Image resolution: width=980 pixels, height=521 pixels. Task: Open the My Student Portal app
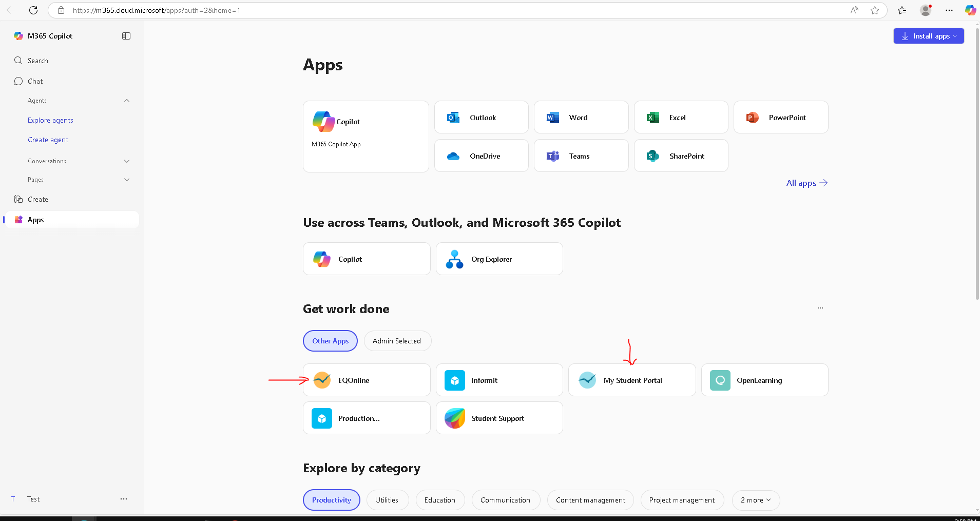(632, 380)
